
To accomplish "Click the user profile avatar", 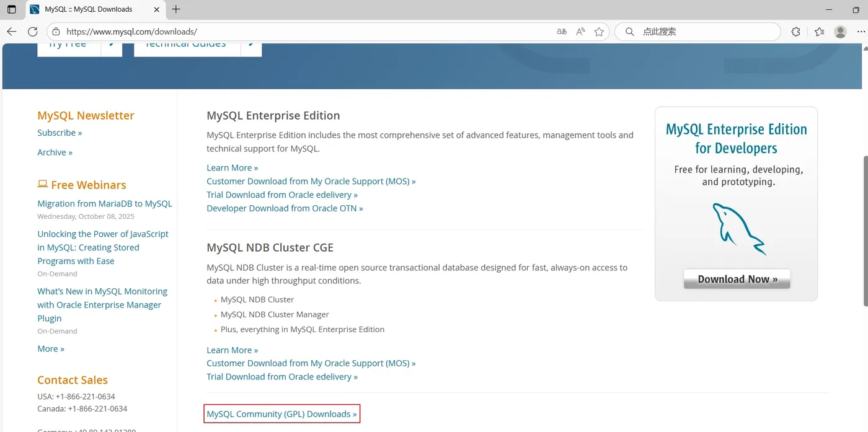I will coord(841,32).
